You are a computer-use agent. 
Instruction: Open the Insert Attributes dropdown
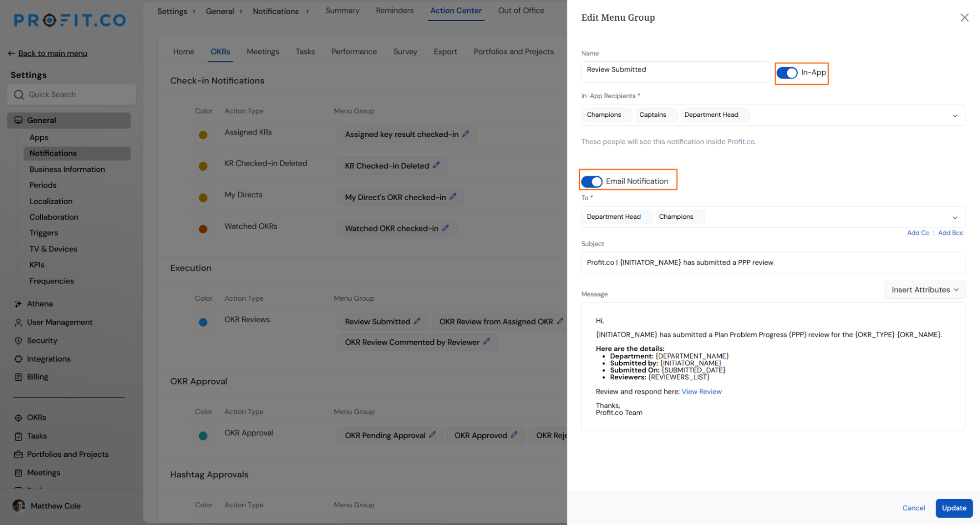pos(925,290)
